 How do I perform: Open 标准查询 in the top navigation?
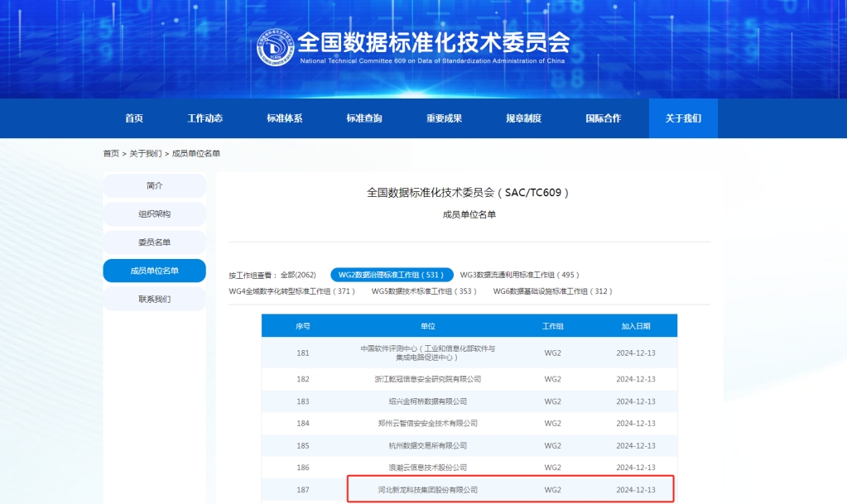(364, 118)
